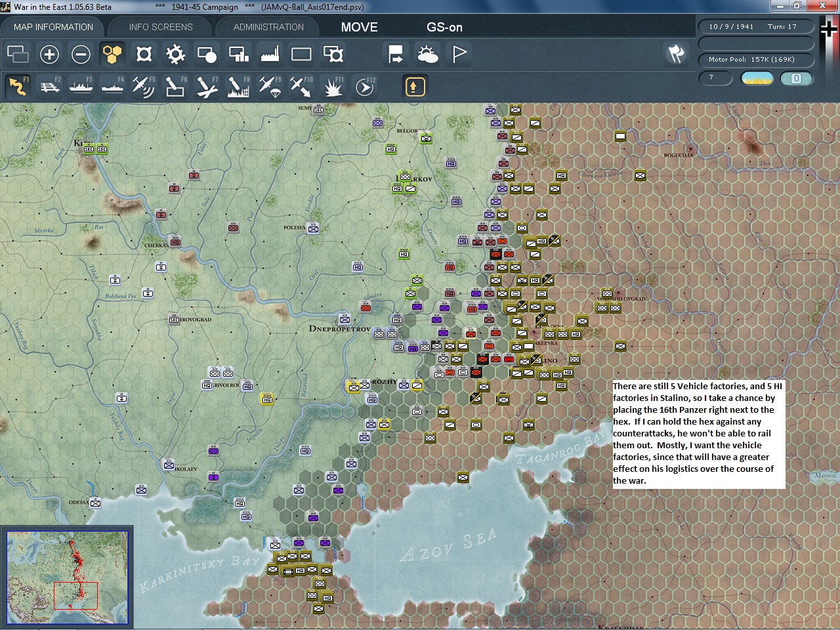Select Air Transfer mode (F10)
Screen dimensions: 840x630
pyautogui.click(x=301, y=86)
